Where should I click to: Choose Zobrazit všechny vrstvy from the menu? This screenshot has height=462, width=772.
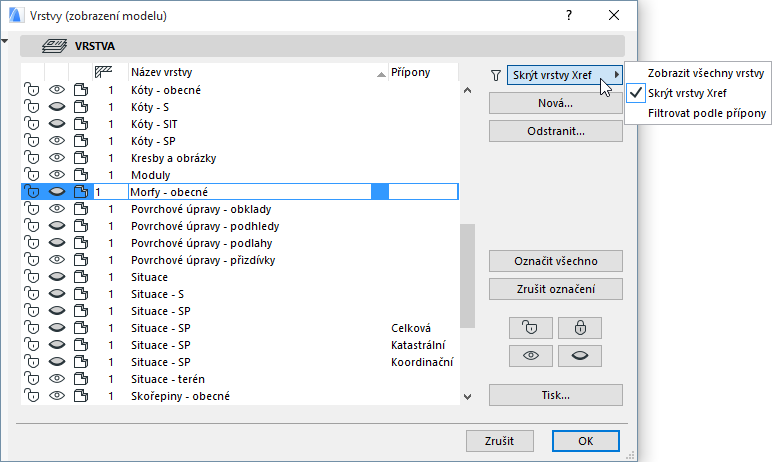[706, 73]
